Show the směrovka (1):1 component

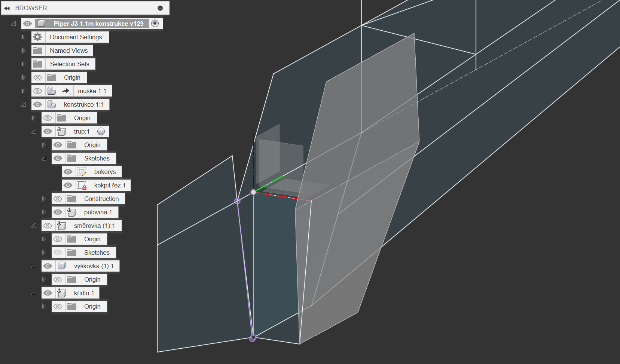click(48, 226)
